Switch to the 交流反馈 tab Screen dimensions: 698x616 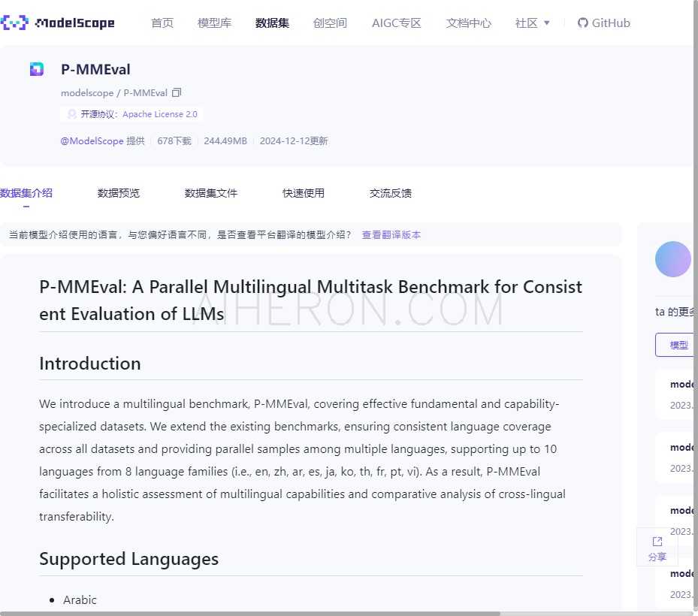point(391,193)
